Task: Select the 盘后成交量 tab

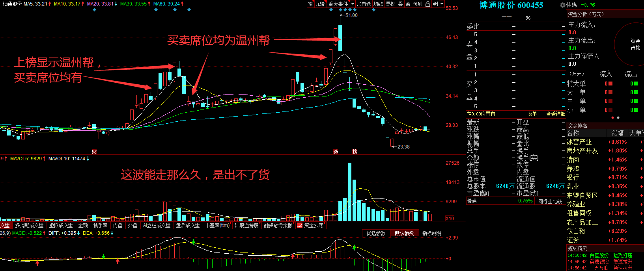Action: click(x=188, y=225)
